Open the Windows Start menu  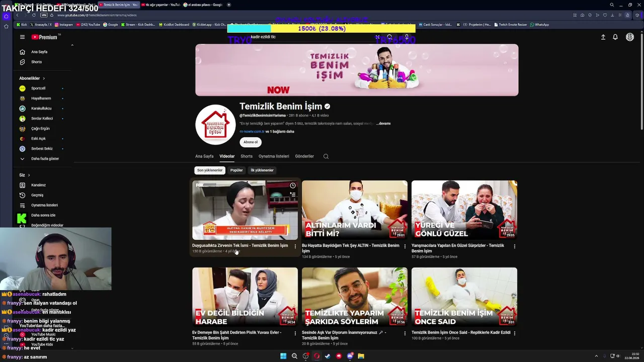click(283, 356)
